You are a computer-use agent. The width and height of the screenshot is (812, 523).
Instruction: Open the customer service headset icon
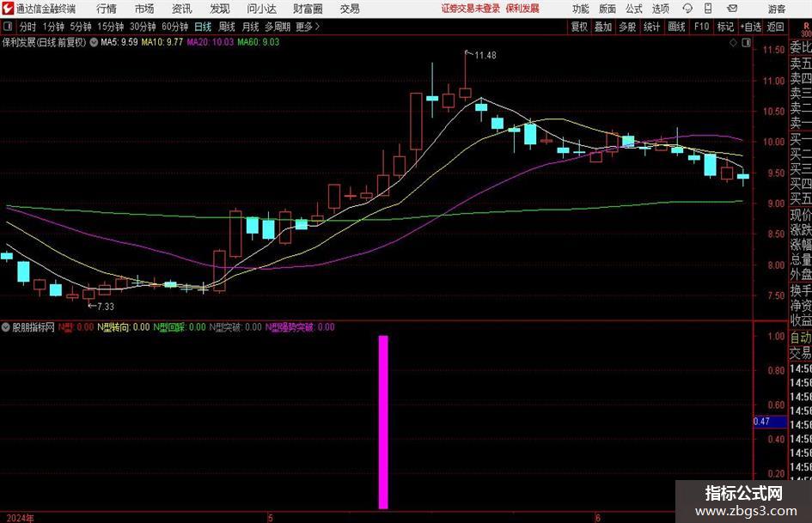(687, 9)
